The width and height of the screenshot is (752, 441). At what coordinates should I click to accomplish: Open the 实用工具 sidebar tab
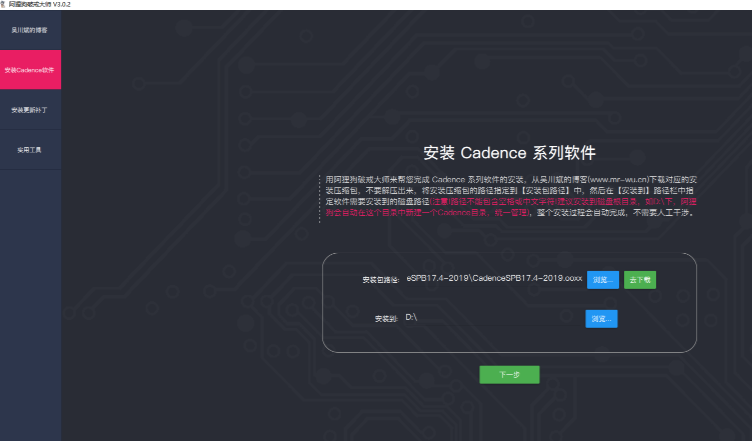[x=30, y=150]
